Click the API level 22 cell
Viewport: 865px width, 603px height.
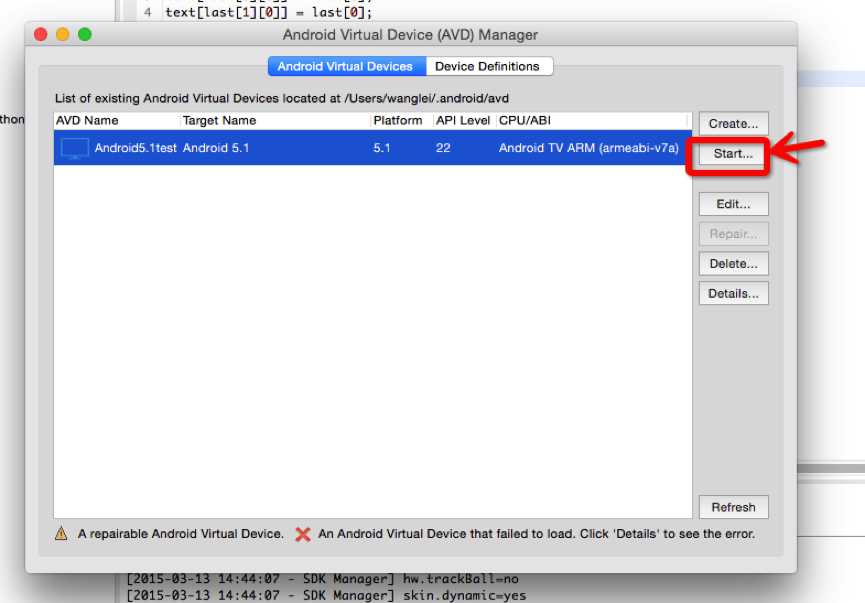(443, 148)
